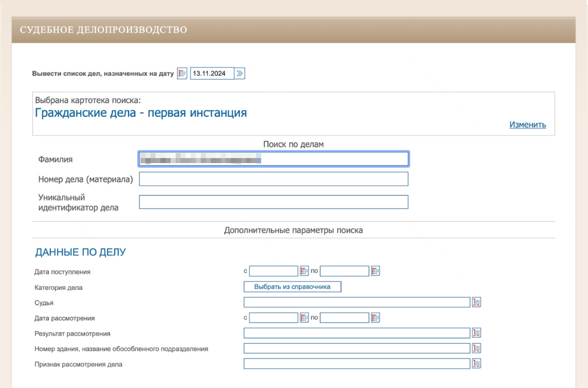Open Признак рассмотрения дела reference list icon

(476, 364)
